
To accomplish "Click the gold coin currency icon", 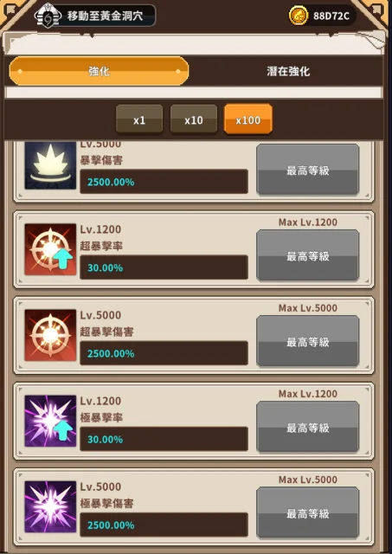I will click(299, 16).
